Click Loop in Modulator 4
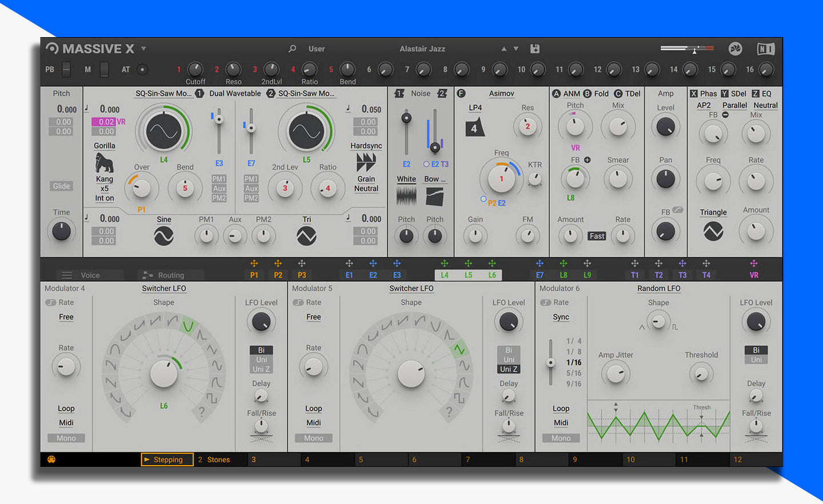The height and width of the screenshot is (504, 823). (x=66, y=409)
